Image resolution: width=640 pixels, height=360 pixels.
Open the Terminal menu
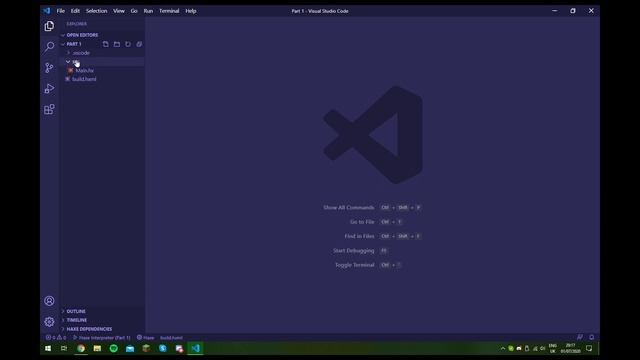169,11
